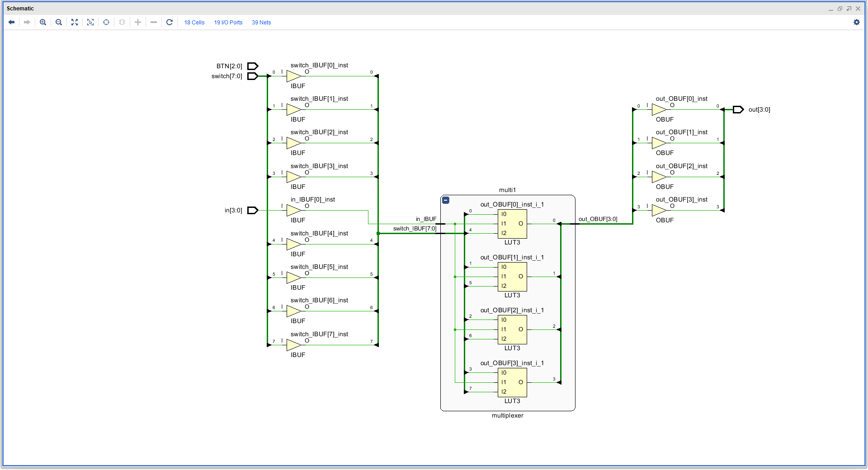Viewport: 868px width, 470px height.
Task: Click the Toggle autohide pins icon
Action: 122,22
